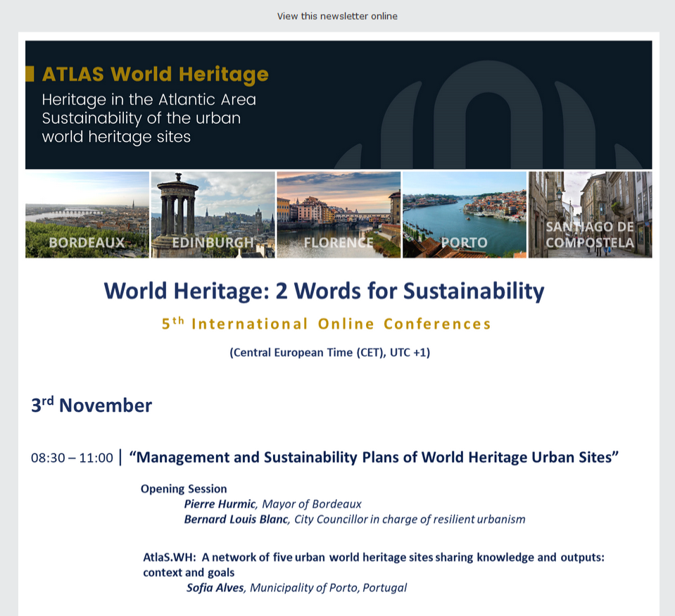Click the "5th International Online Conferences" subtitle
The width and height of the screenshot is (675, 616).
326,324
